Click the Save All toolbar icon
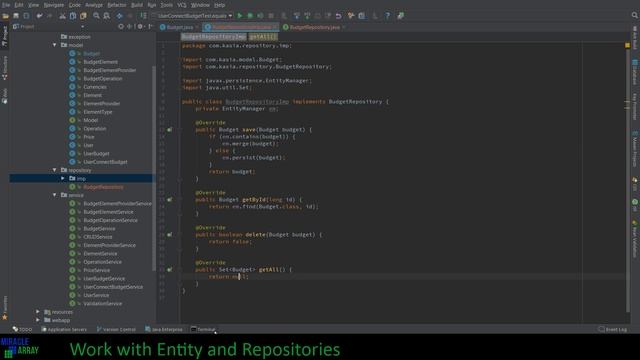The height and width of the screenshot is (360, 640). click(16, 16)
